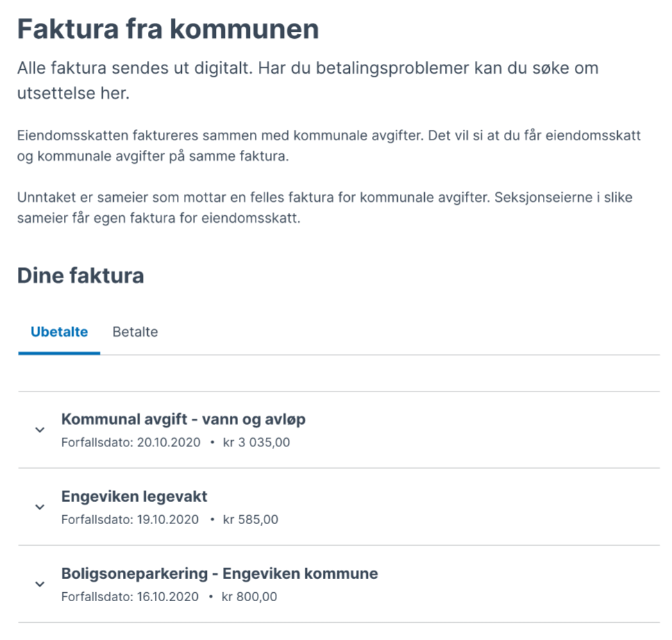This screenshot has height=640, width=672.
Task: Select the Ubetalte tab
Action: 59,332
